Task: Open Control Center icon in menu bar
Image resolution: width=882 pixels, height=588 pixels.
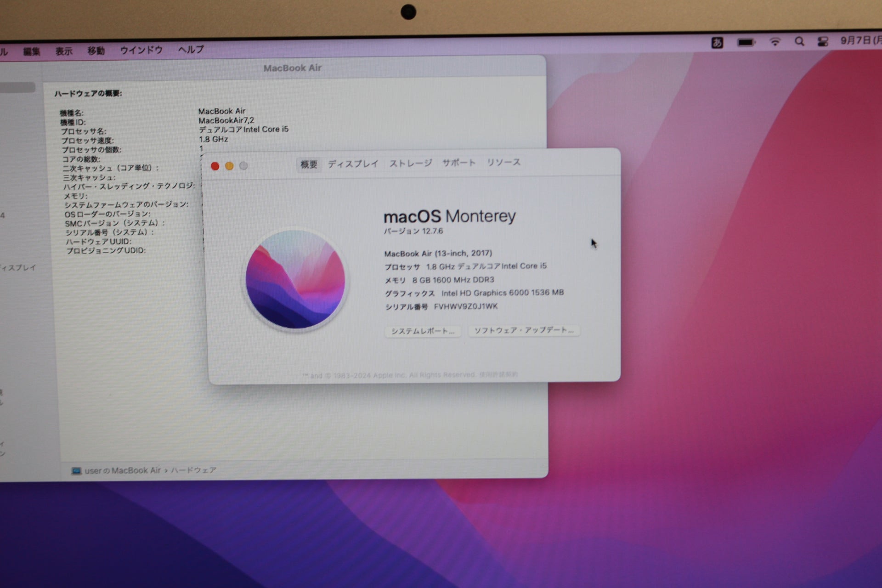Action: [822, 42]
